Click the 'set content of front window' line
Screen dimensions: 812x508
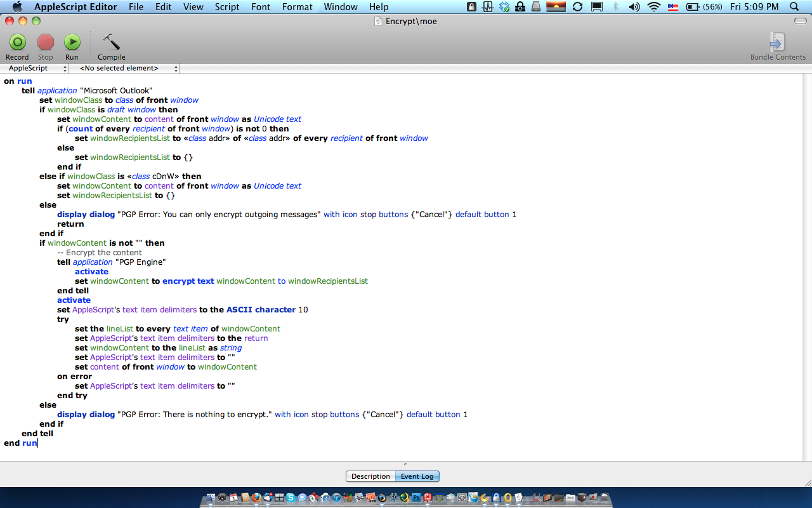[166, 367]
